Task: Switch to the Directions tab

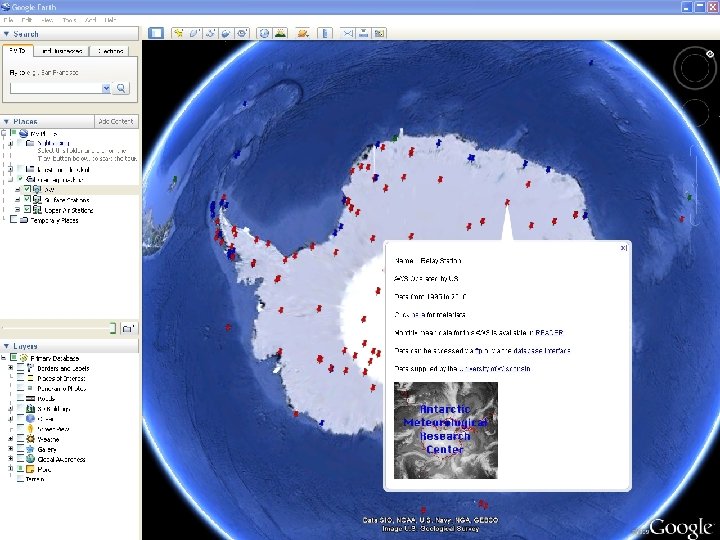Action: (110, 51)
